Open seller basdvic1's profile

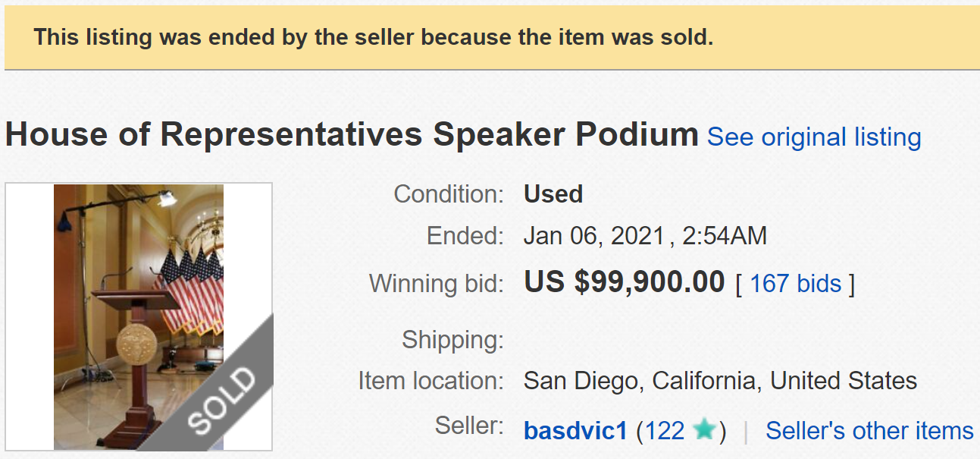pos(575,431)
